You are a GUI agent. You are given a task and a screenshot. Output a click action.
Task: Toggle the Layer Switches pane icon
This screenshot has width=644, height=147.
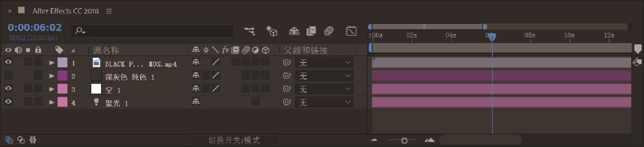pyautogui.click(x=9, y=140)
